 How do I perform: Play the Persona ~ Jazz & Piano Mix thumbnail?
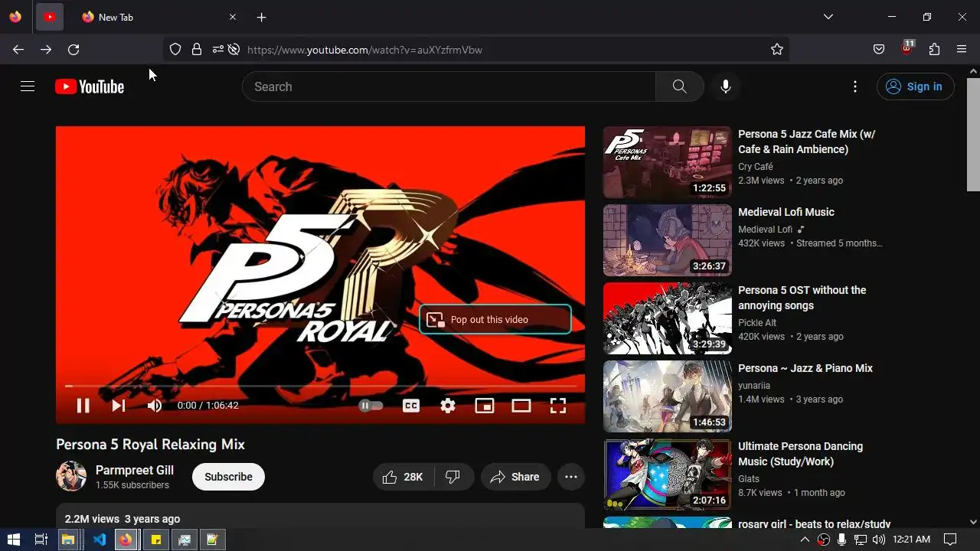pos(668,396)
